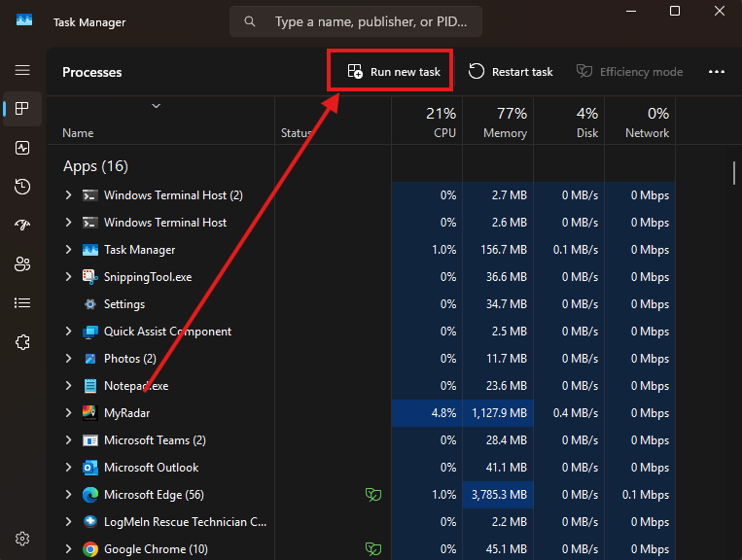
Task: Sort processes by the Status column
Action: (x=333, y=122)
